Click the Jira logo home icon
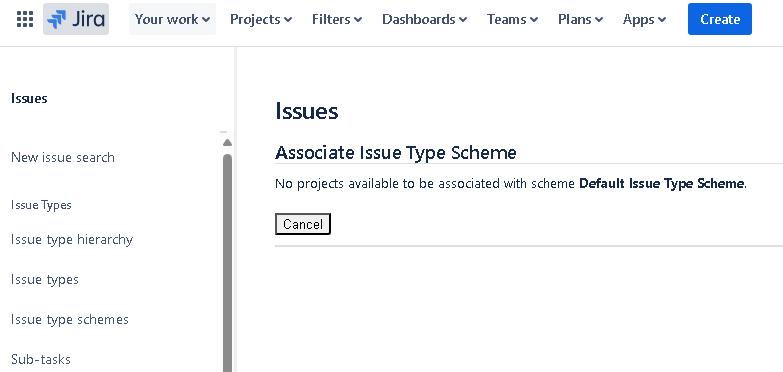This screenshot has width=783, height=372. click(76, 19)
